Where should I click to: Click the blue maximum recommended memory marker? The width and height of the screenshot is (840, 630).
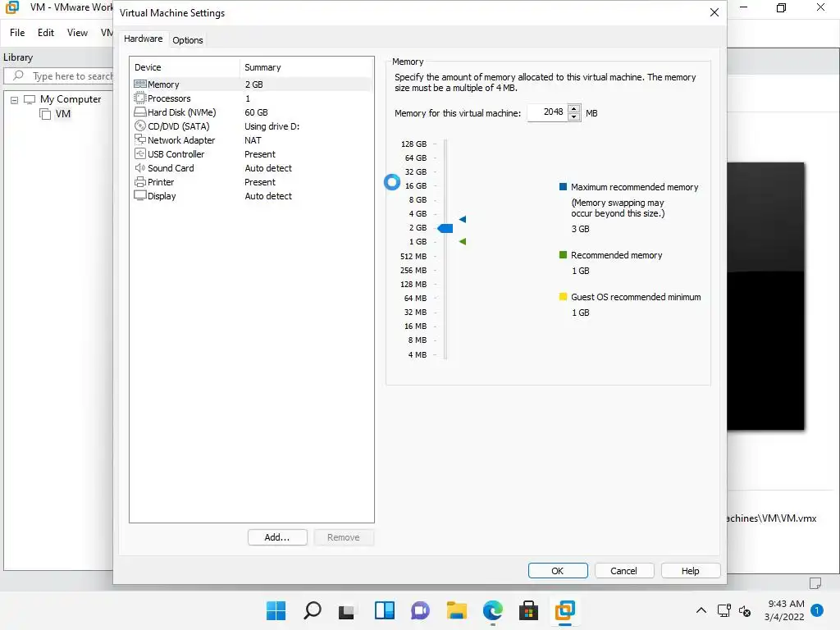463,219
